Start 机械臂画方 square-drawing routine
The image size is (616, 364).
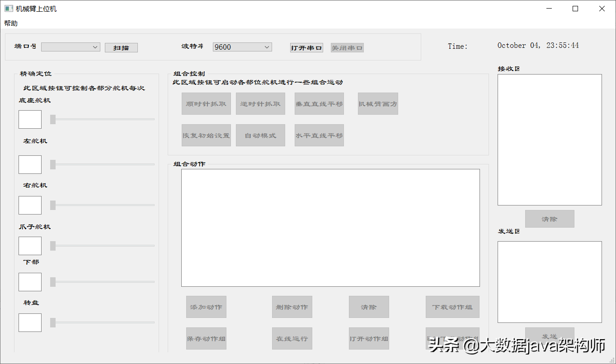(378, 103)
